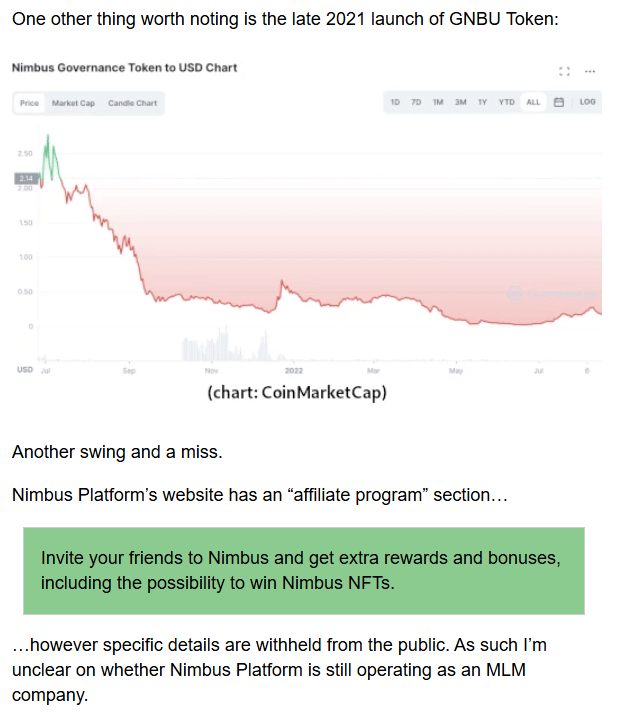Switch to Market Cap tab

point(73,103)
